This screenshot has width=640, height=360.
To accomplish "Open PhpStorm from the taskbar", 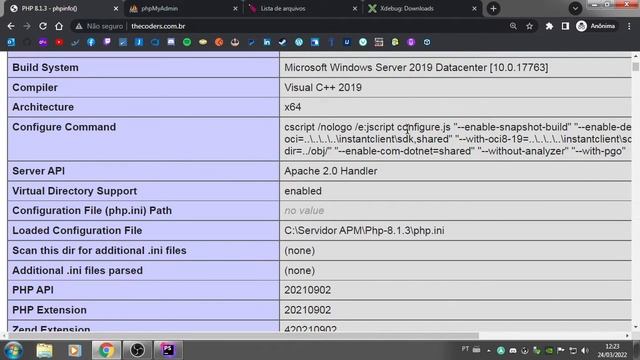I will pyautogui.click(x=168, y=350).
